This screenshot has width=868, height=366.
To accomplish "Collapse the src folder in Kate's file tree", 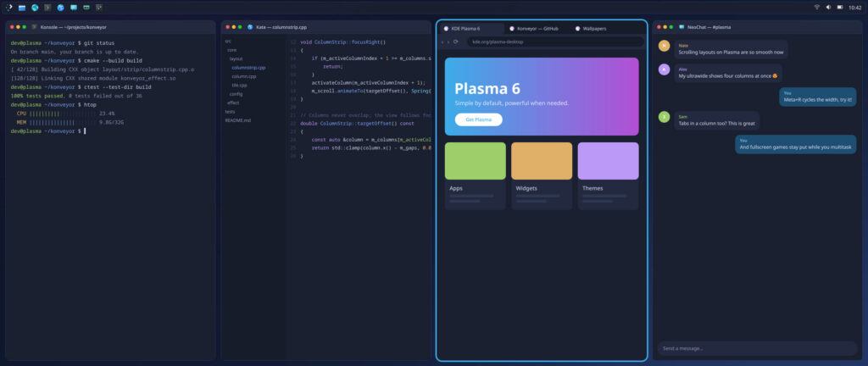I will click(228, 41).
